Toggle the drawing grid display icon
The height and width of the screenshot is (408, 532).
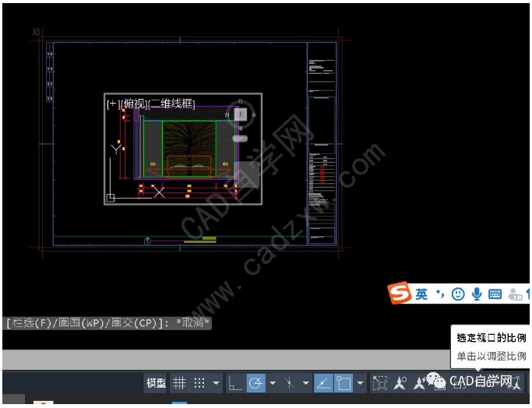tap(179, 383)
